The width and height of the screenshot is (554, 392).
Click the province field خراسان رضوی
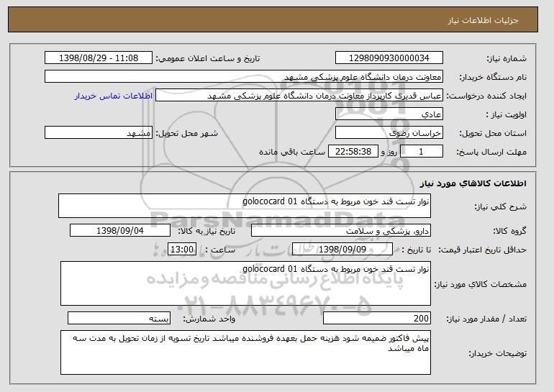[x=389, y=133]
